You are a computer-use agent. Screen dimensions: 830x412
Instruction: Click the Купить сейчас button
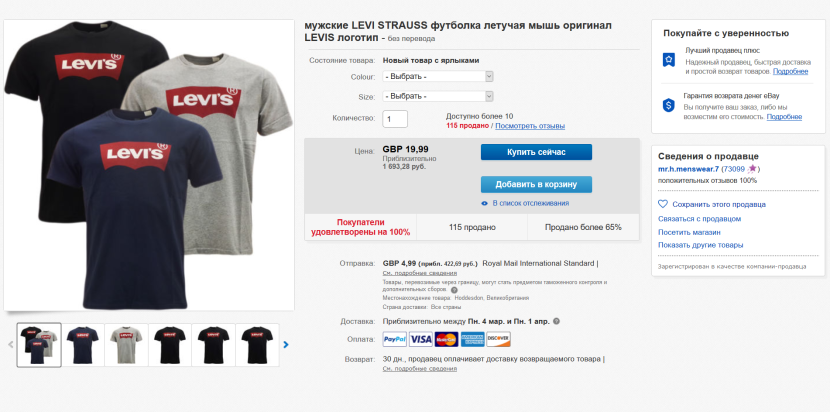536,152
